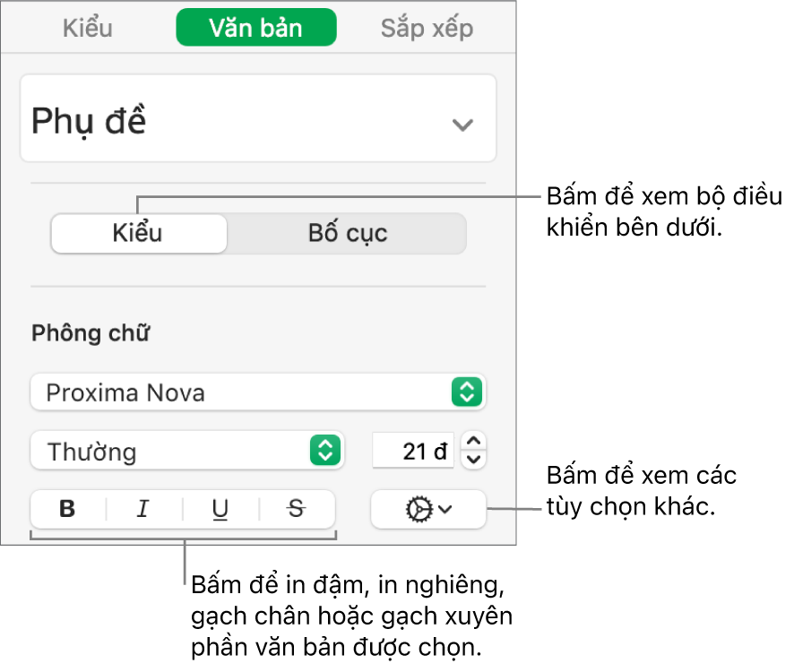Viewport: 794px width, 672px height.
Task: Toggle Underline formatting button
Action: tap(220, 509)
